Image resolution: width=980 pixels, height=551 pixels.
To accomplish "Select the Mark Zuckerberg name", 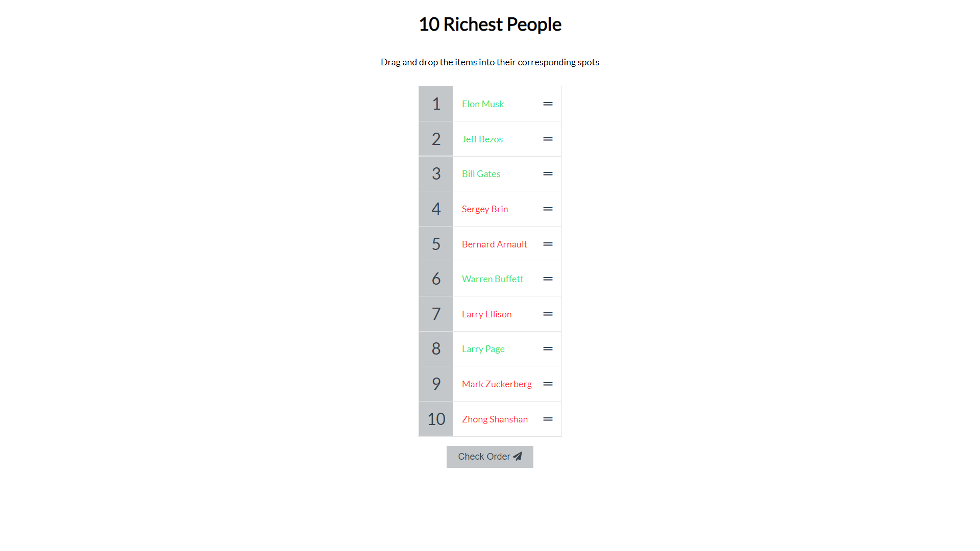I will coord(497,384).
